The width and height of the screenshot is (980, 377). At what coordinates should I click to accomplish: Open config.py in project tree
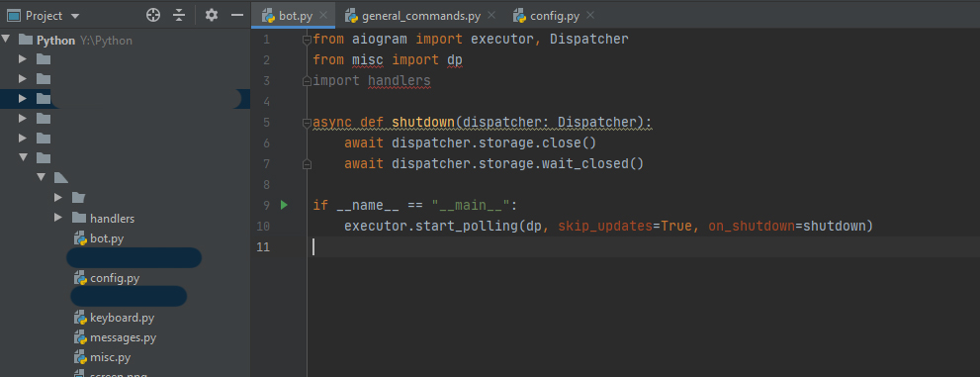115,278
